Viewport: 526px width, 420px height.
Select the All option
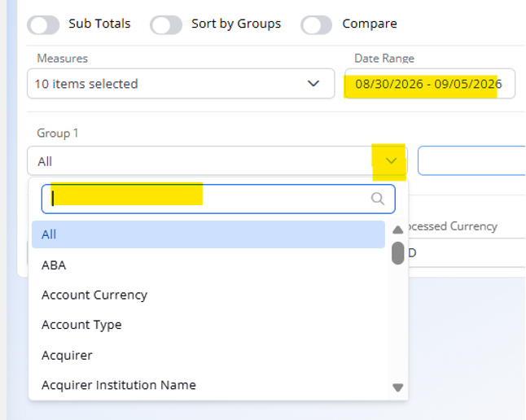click(208, 234)
